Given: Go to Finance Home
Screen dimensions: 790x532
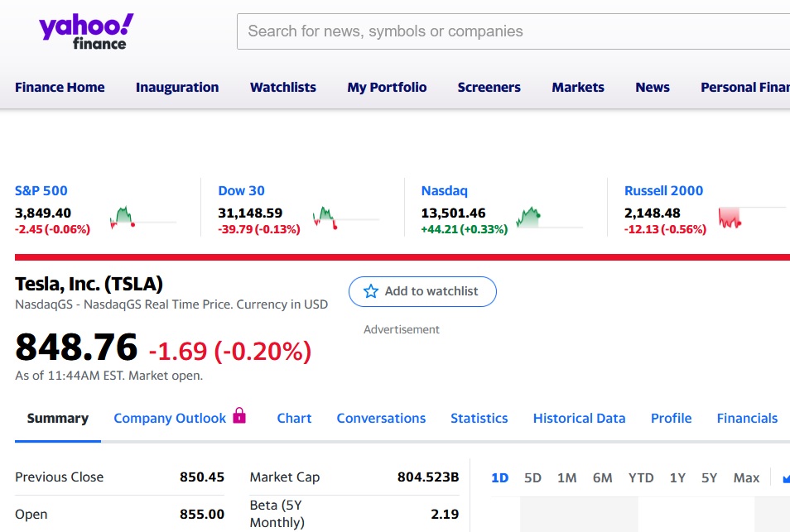Looking at the screenshot, I should click(60, 87).
